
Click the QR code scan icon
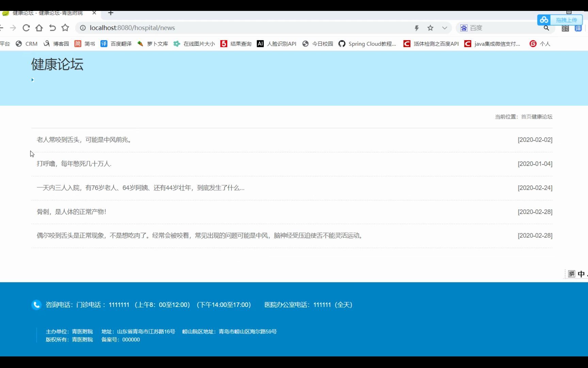point(565,28)
